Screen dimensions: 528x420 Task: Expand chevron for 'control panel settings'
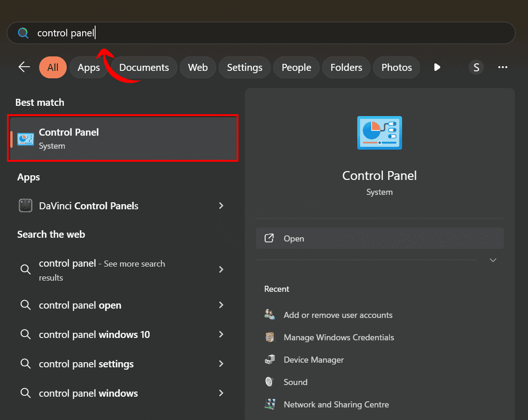(x=221, y=364)
